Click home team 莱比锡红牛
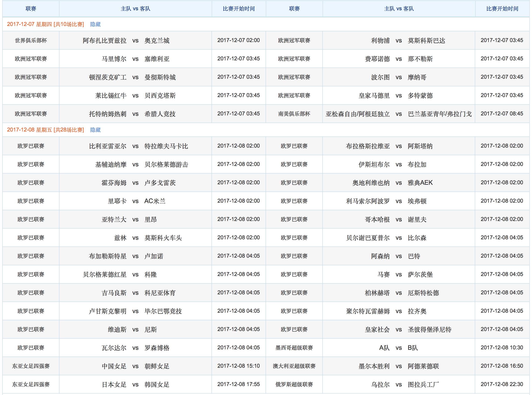Screen dimensions: 532x395 coord(111,96)
